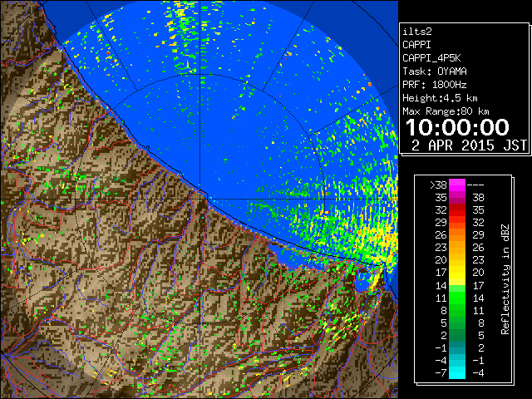Click 'Max Range:80 km' text
Screen dimensions: 532x399
point(446,111)
